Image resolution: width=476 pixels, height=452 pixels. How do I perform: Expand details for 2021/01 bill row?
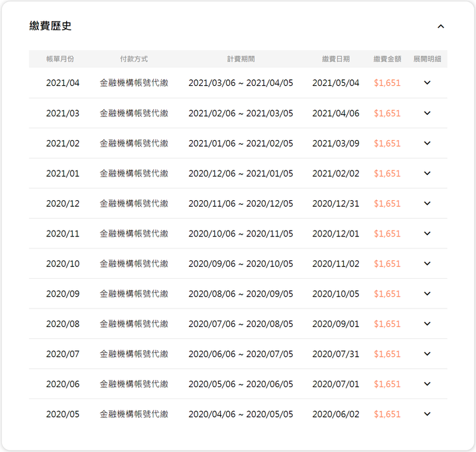[x=427, y=173]
